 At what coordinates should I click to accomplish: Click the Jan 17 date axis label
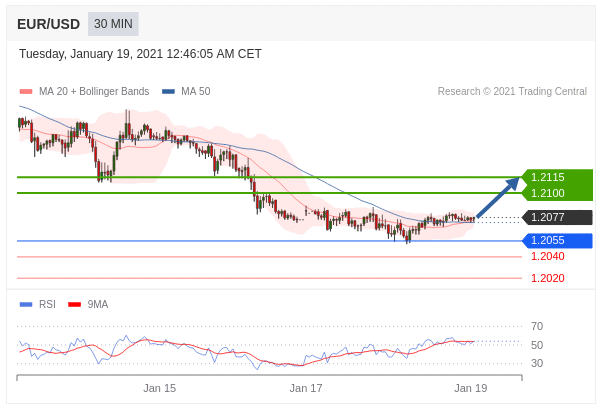pyautogui.click(x=306, y=388)
